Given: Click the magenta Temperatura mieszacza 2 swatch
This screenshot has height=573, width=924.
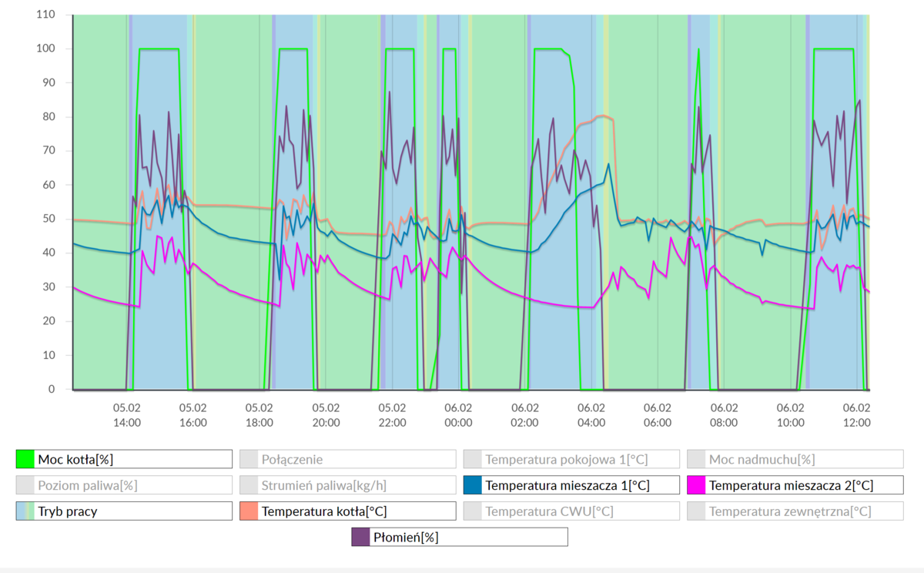Looking at the screenshot, I should [x=697, y=485].
